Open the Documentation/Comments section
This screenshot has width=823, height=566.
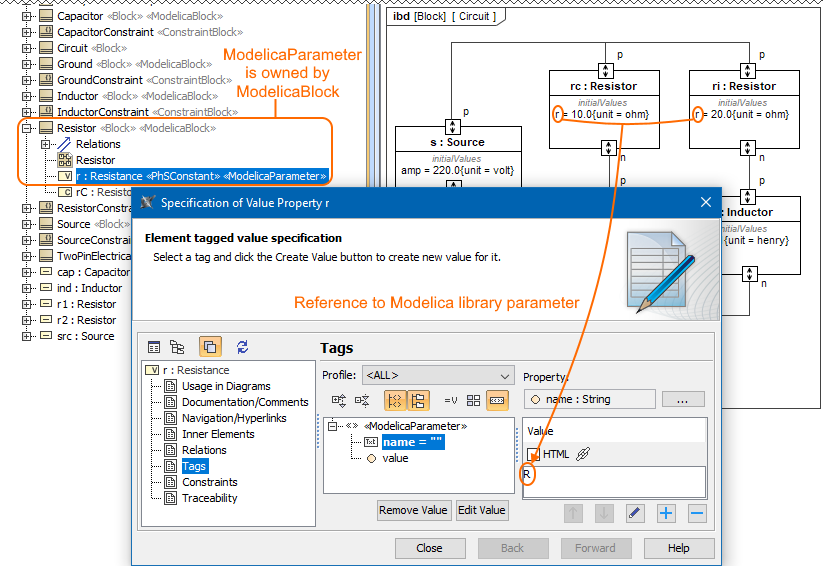tap(245, 402)
